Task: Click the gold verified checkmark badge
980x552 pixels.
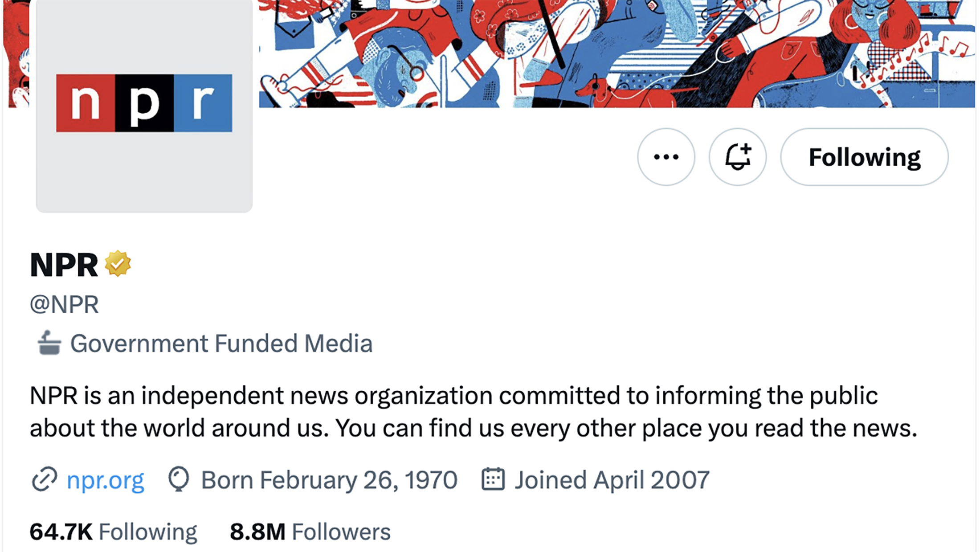Action: tap(118, 264)
